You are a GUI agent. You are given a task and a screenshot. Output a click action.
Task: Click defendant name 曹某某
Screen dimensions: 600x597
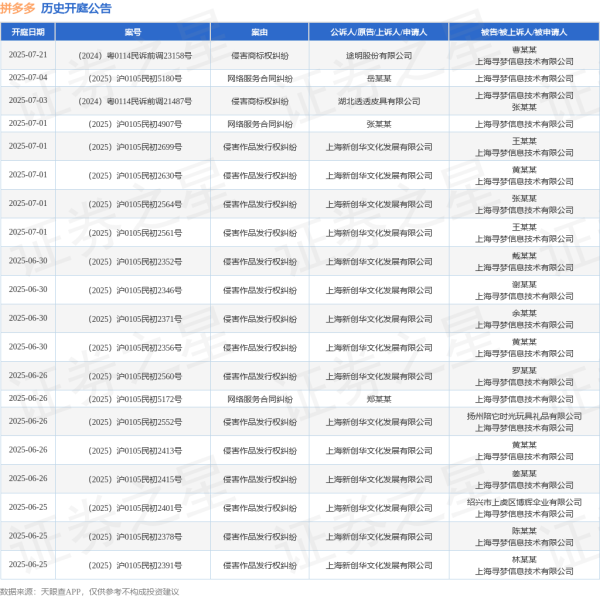click(524, 50)
